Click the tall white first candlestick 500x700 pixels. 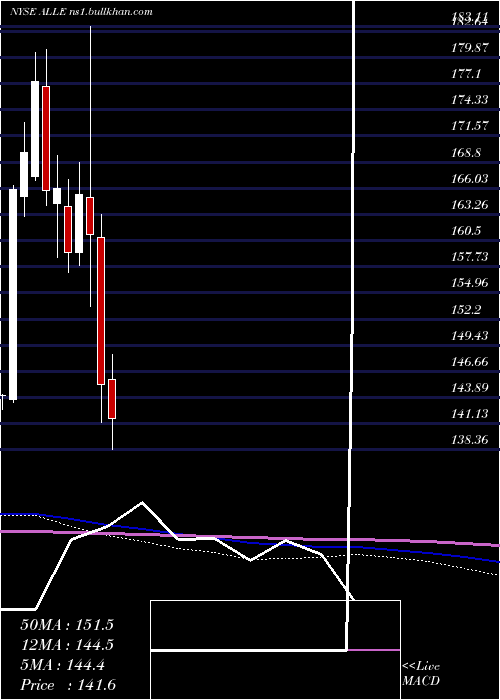click(13, 295)
